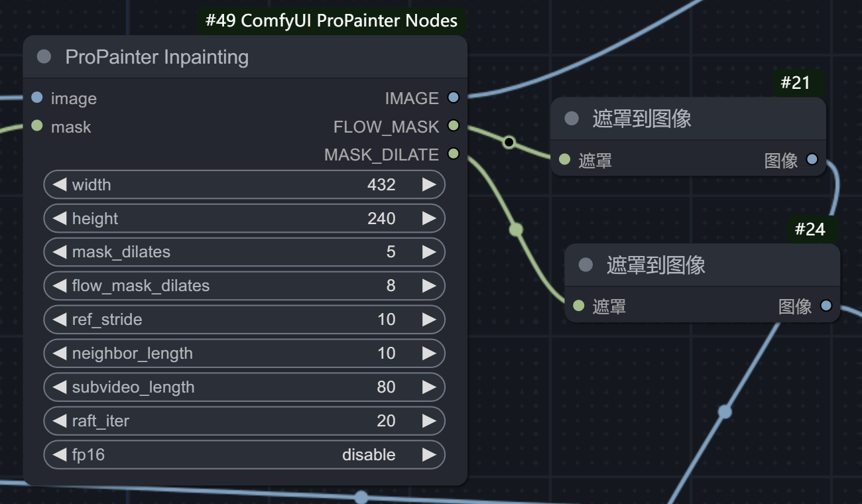862x504 pixels.
Task: Collapse the ProPainter Inpainting node dot
Action: click(44, 56)
